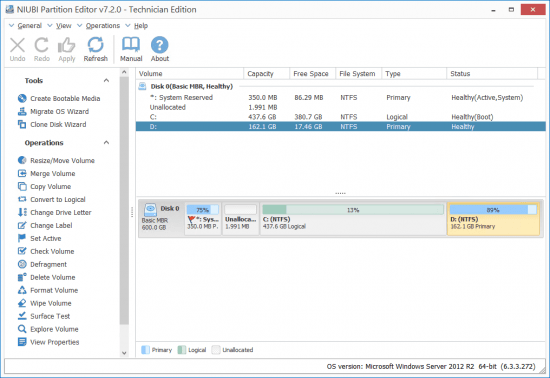Viewport: 550px width, 378px height.
Task: Collapse the Operations section chevron
Action: [106, 143]
